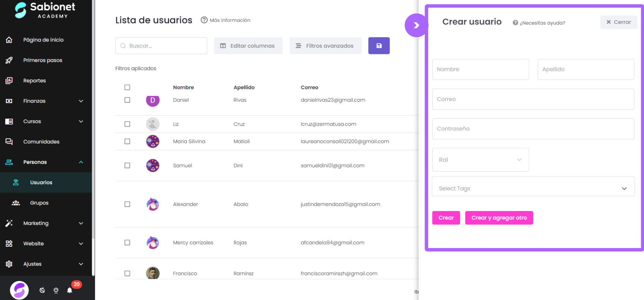The image size is (644, 300).
Task: Open the Select Tags dropdown
Action: tap(533, 187)
